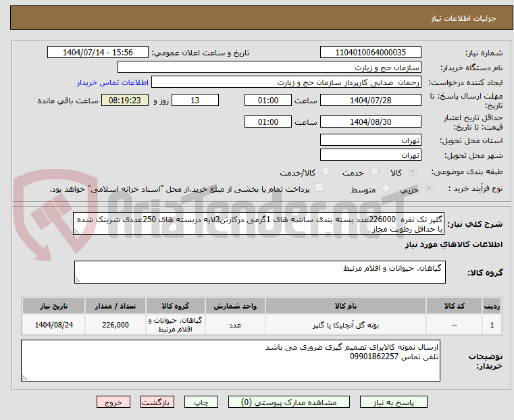The width and height of the screenshot is (514, 420).
Task: Click the response deadline date 1404/07/28
Action: pyautogui.click(x=370, y=100)
